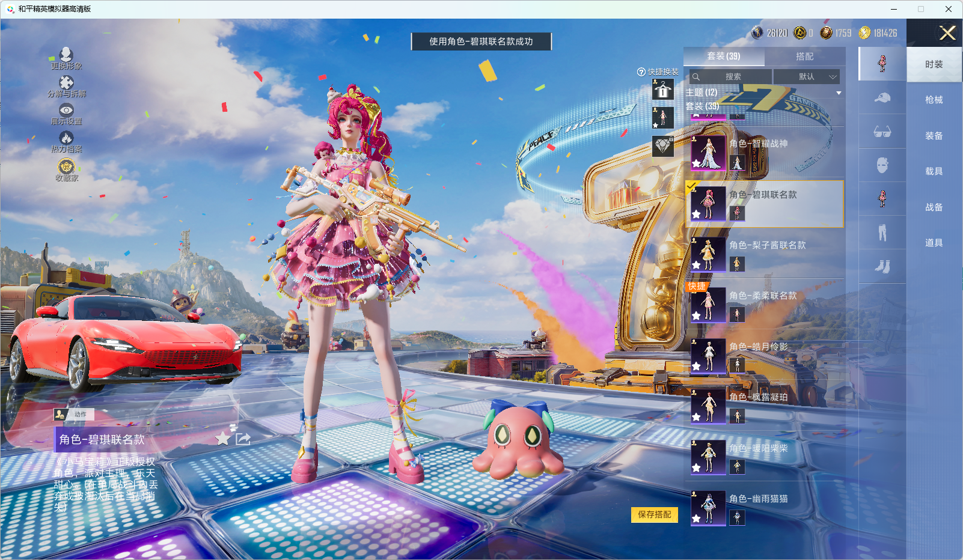
Task: Switch to the 套装 (39) tab
Action: [x=724, y=56]
